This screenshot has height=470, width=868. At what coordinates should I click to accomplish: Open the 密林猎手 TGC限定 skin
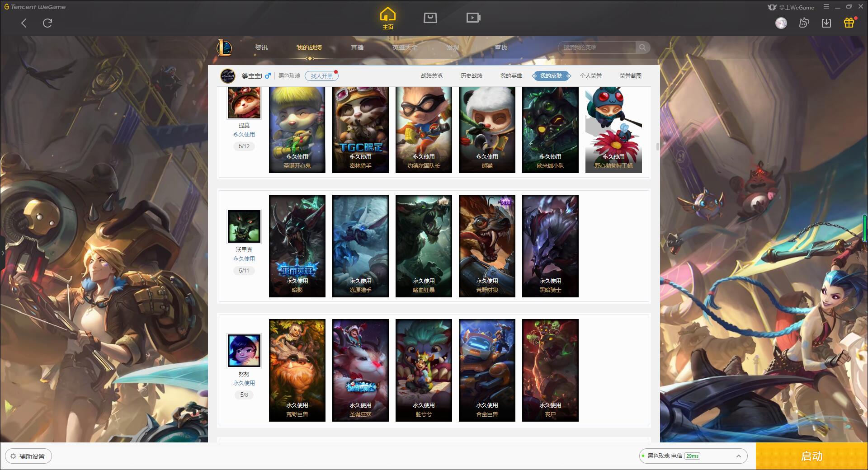pyautogui.click(x=360, y=130)
